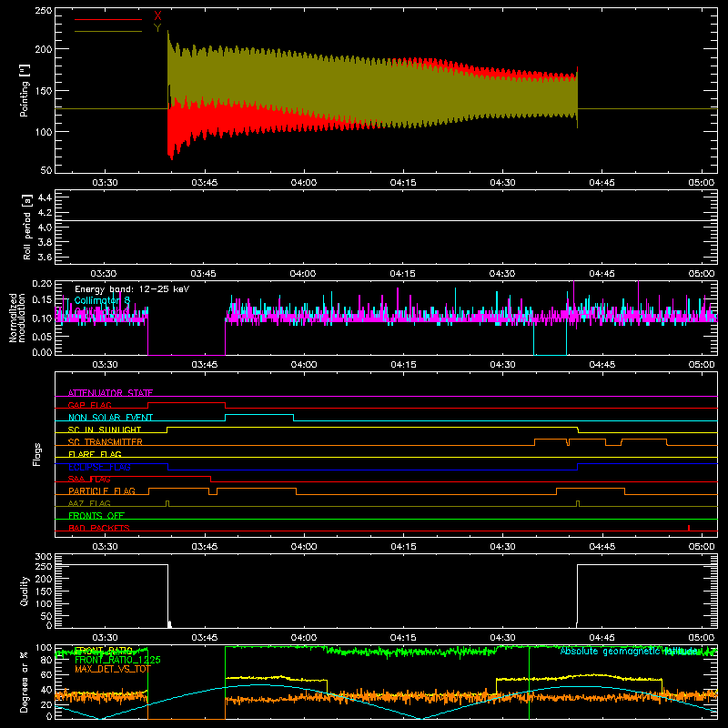Click the FLARE_FLAG label
728x728 pixels.
(95, 454)
